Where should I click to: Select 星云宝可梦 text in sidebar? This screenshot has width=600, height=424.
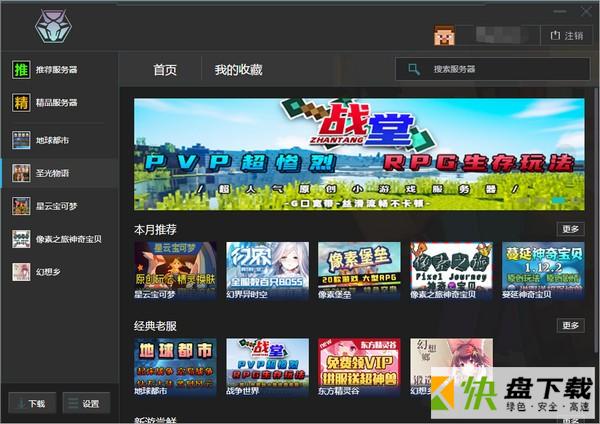57,206
